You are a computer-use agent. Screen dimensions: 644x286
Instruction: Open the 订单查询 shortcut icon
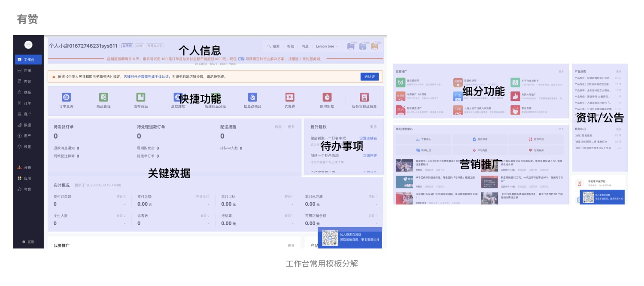coord(66,97)
